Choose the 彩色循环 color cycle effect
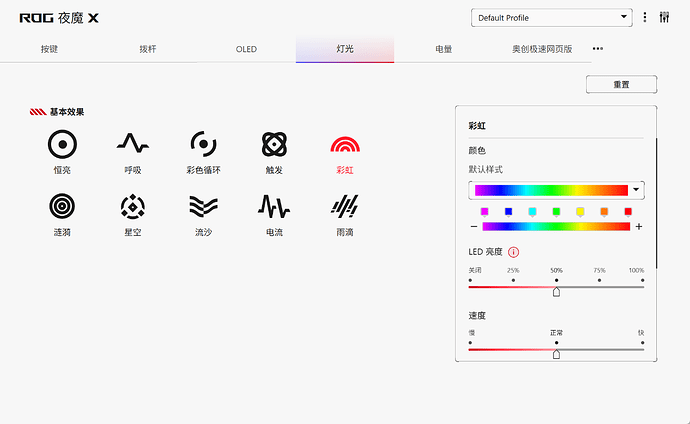 click(x=203, y=145)
